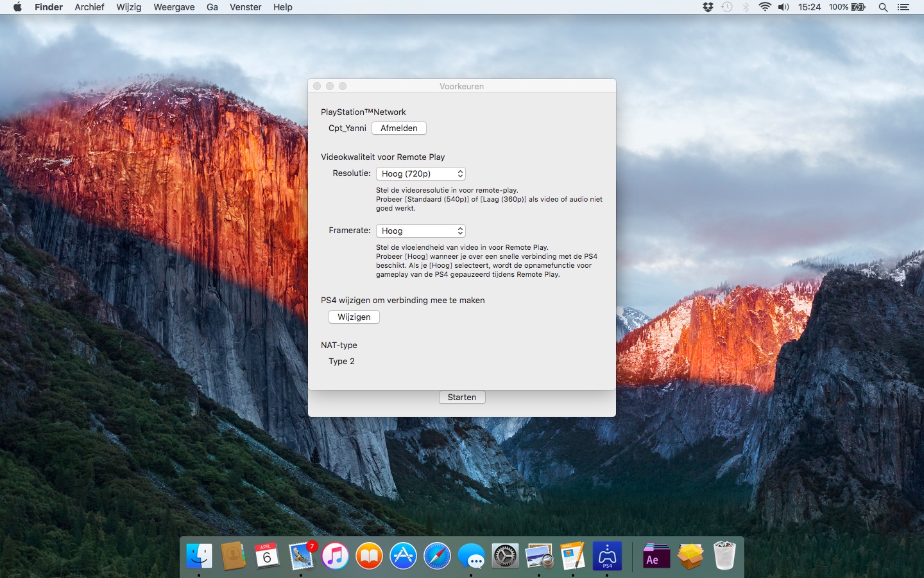Open System Preferences gear icon

tap(505, 556)
